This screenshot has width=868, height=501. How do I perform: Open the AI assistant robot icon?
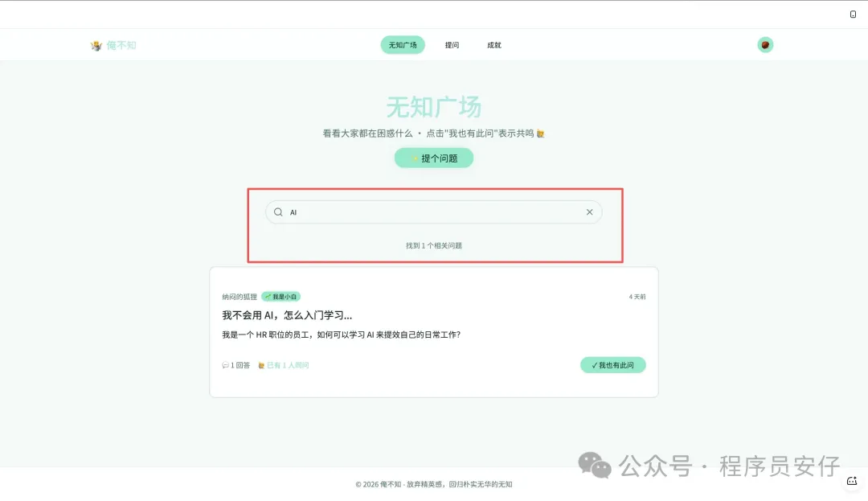coord(852,481)
